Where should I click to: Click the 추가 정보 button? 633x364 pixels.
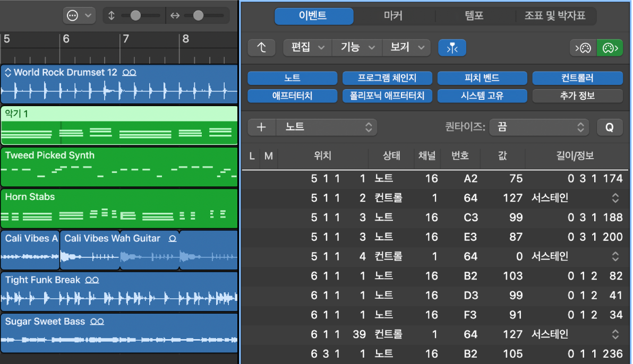pyautogui.click(x=578, y=96)
